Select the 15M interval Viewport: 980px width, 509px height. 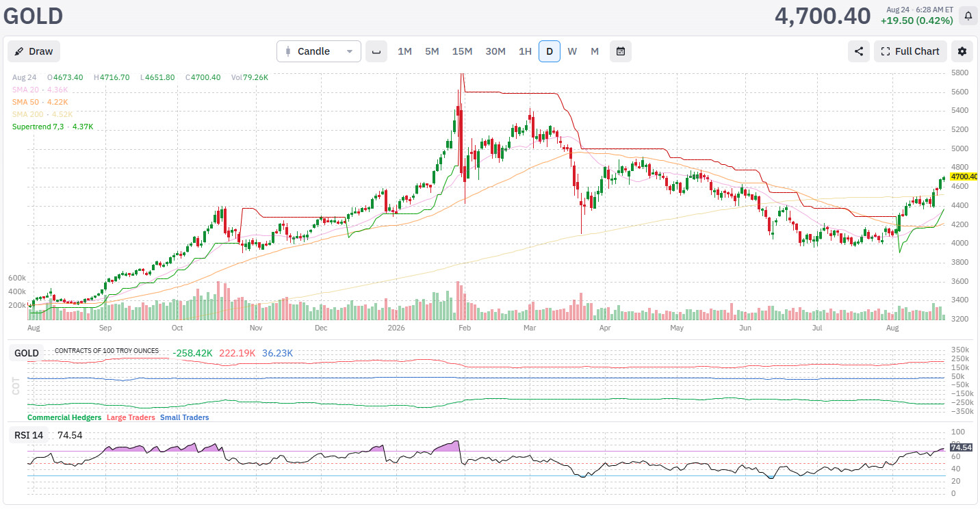point(462,51)
